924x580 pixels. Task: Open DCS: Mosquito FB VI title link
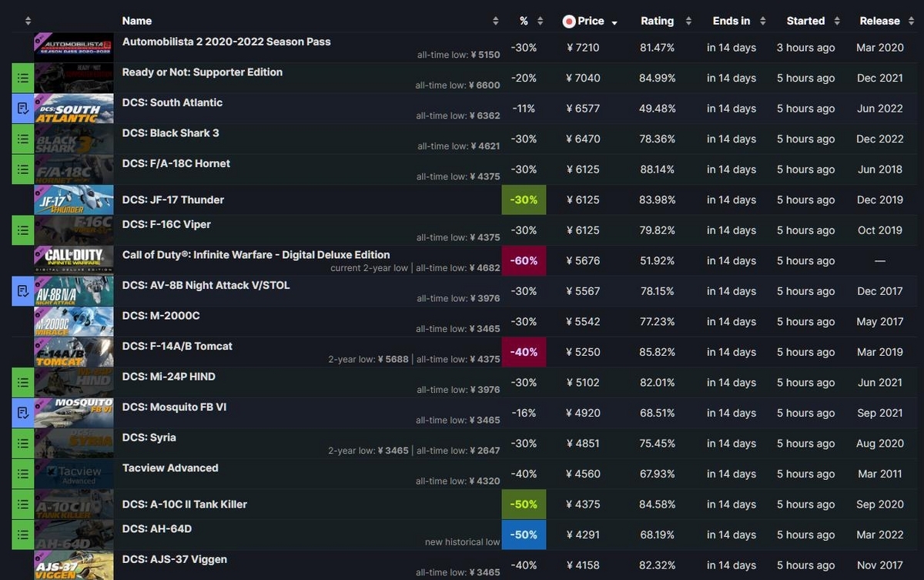[x=175, y=407]
